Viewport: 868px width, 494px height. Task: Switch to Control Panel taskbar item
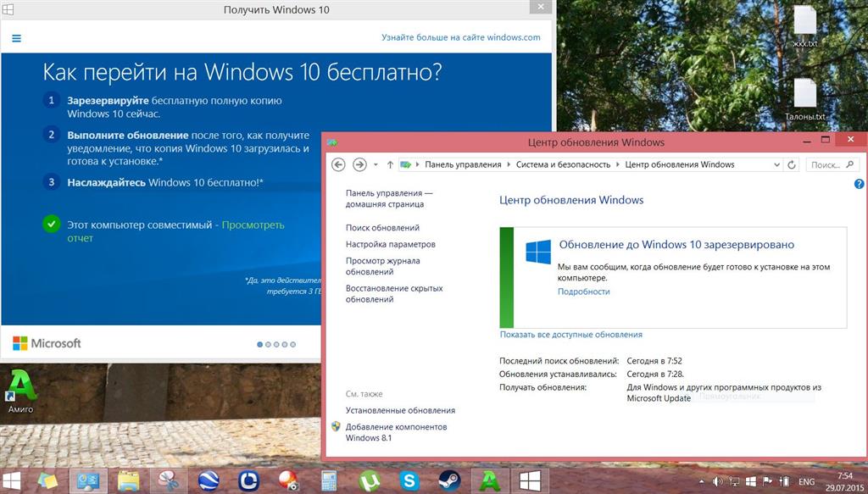88,480
